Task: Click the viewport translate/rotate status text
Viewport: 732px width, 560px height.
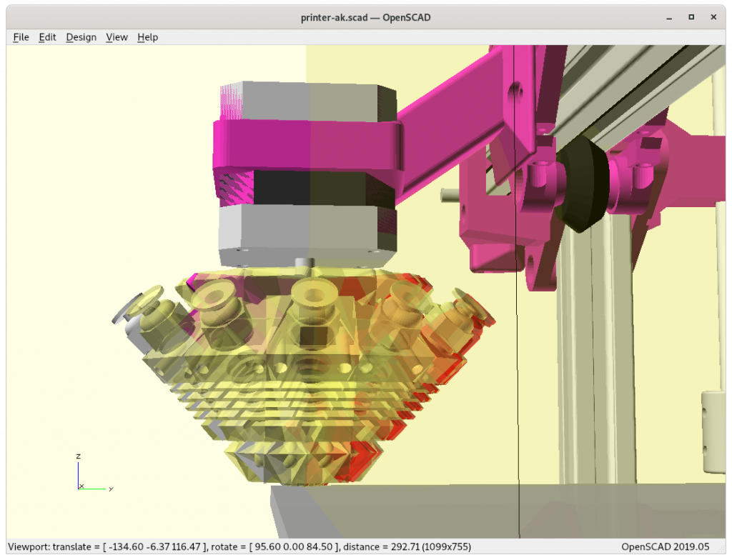Action: tap(239, 547)
